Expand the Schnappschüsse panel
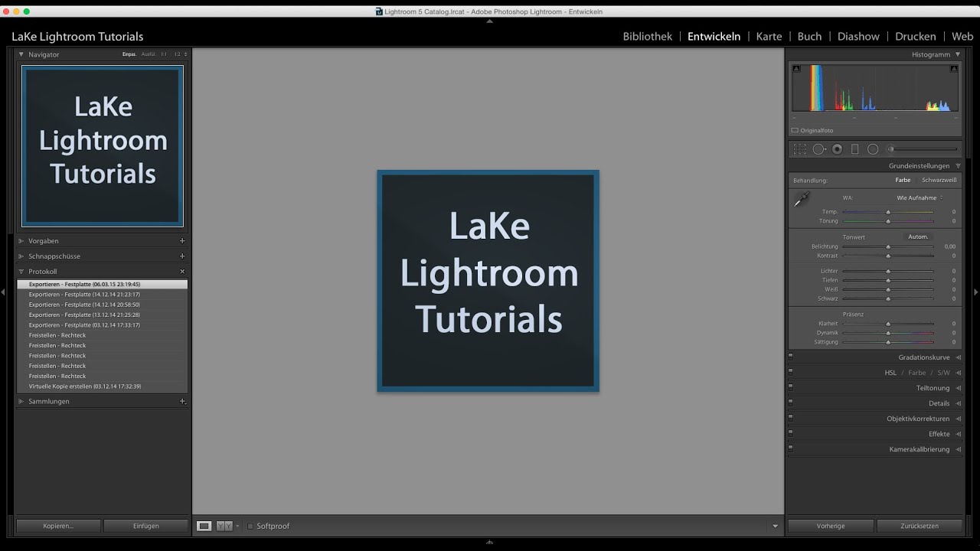The image size is (980, 551). (21, 256)
